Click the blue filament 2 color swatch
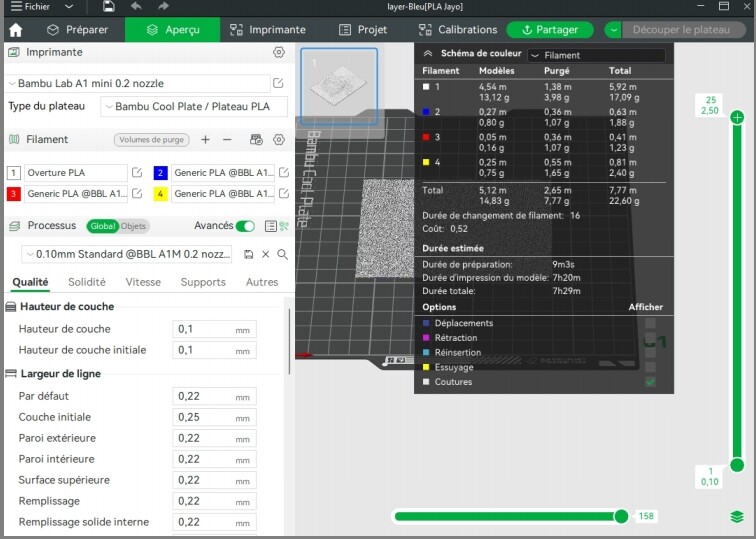 coord(160,173)
